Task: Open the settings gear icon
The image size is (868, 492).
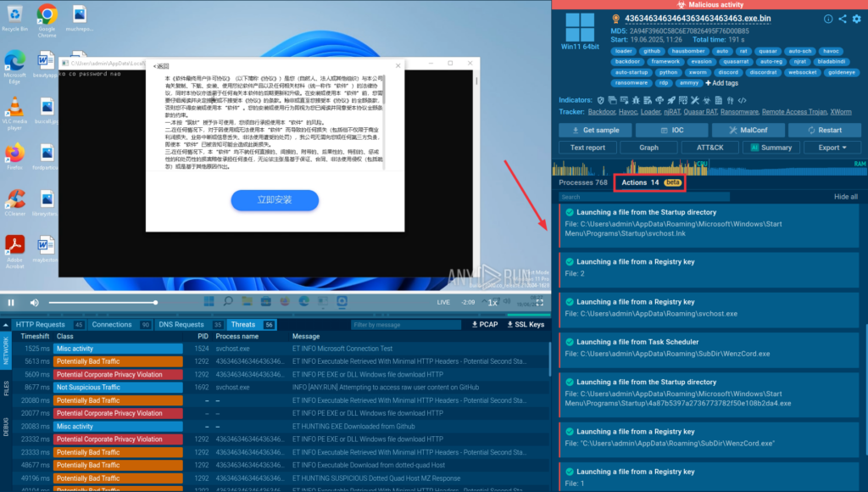Action: coord(856,19)
